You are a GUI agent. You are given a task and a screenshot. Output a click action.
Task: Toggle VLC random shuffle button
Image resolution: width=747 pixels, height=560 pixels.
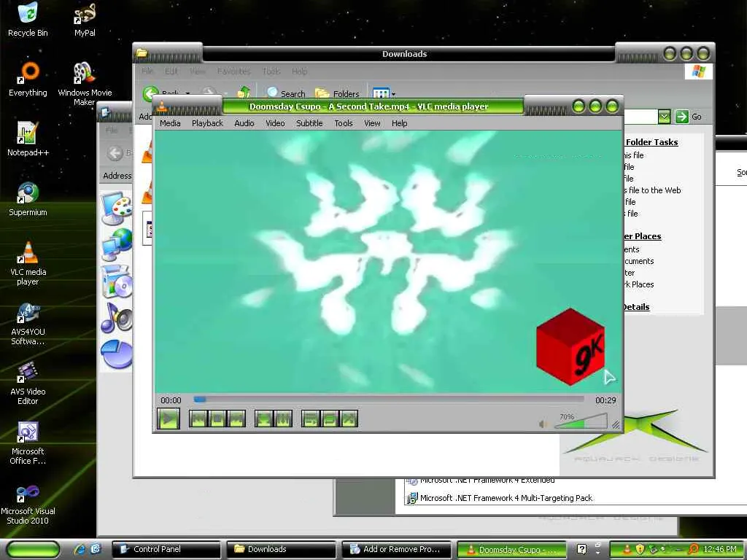click(x=349, y=419)
